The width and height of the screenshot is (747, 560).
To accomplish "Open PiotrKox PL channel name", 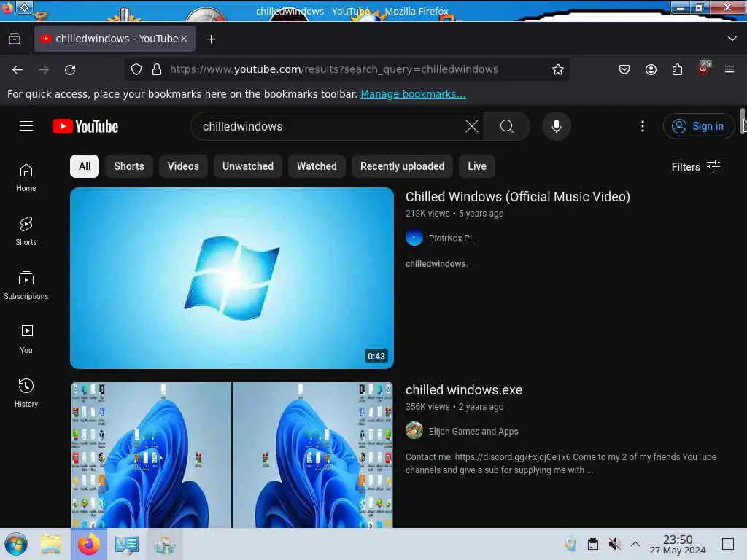I will (452, 238).
